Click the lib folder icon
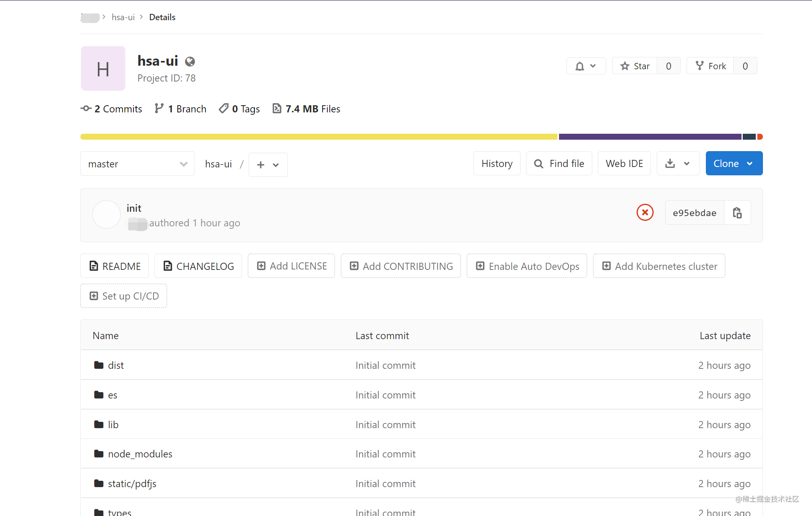The image size is (812, 516). tap(99, 424)
